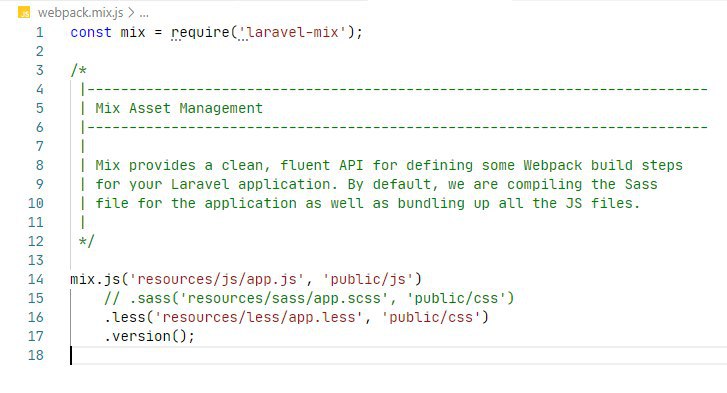Click the word 'bundling' on line 10
This screenshot has width=727, height=393.
coord(431,203)
